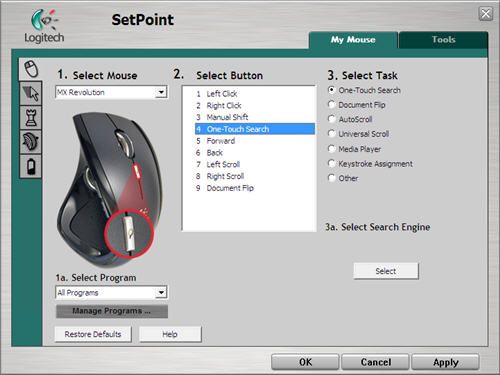Open the battery status sidebar icon
Screen dimensions: 500x375
pyautogui.click(x=31, y=166)
